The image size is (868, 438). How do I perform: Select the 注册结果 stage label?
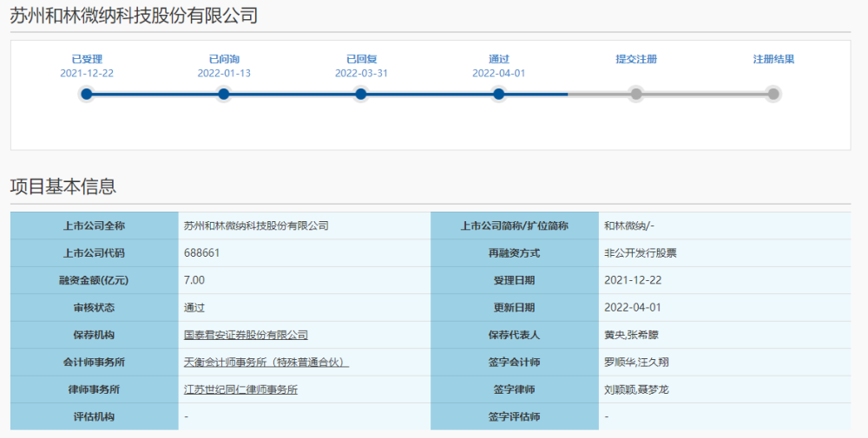[773, 59]
